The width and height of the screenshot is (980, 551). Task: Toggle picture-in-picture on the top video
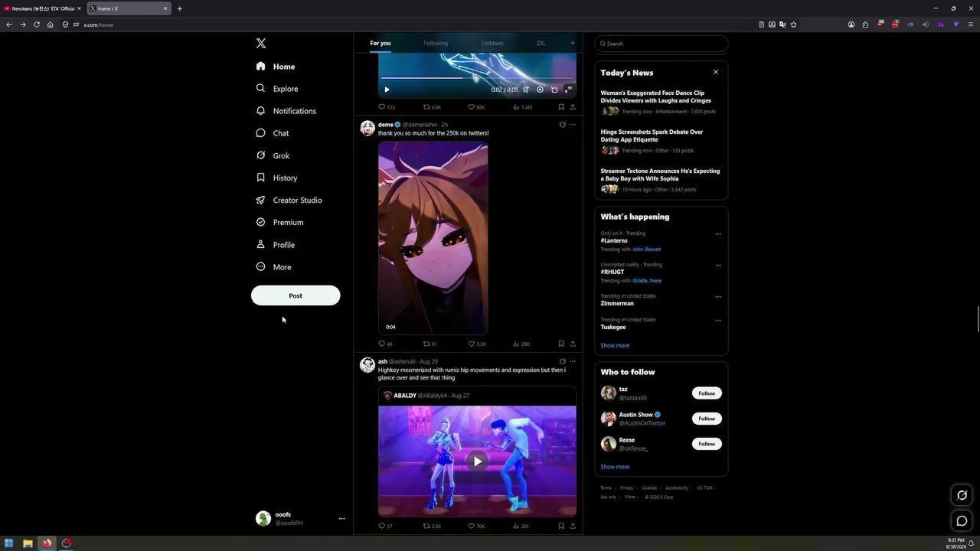click(x=554, y=90)
